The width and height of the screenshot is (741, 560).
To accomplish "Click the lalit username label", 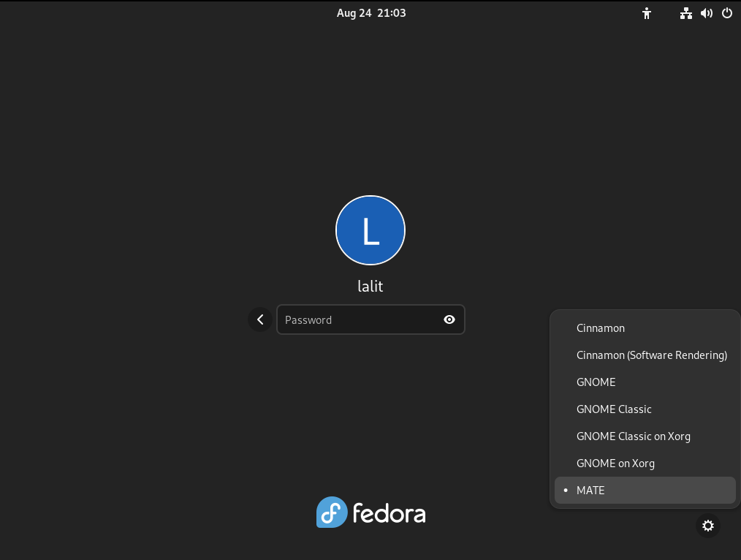I will (x=370, y=286).
